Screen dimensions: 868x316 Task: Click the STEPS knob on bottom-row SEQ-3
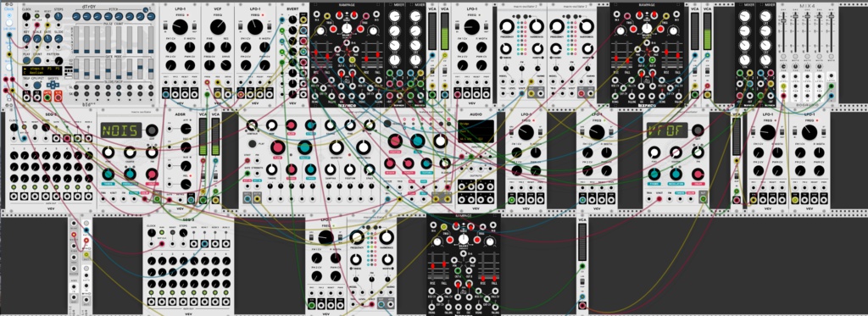[x=183, y=233]
